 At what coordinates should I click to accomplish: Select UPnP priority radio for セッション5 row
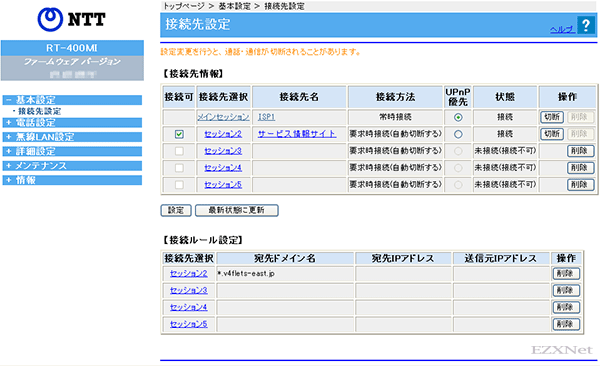pos(458,185)
